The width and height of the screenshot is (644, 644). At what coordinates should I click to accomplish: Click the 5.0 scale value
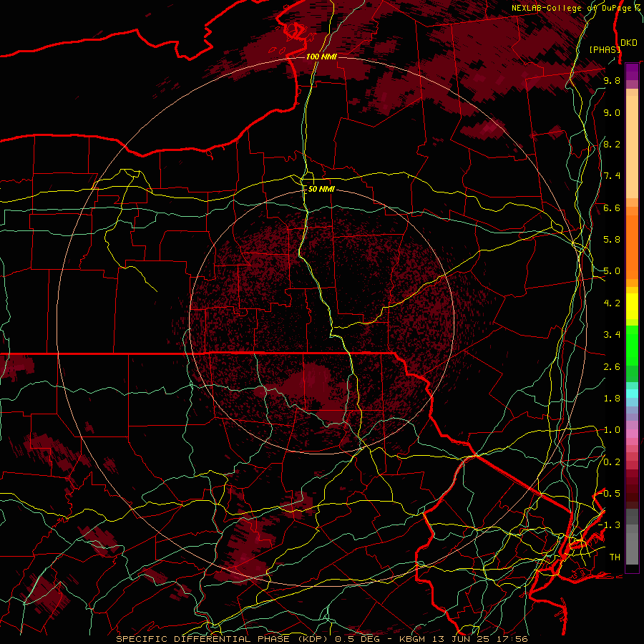coord(612,271)
